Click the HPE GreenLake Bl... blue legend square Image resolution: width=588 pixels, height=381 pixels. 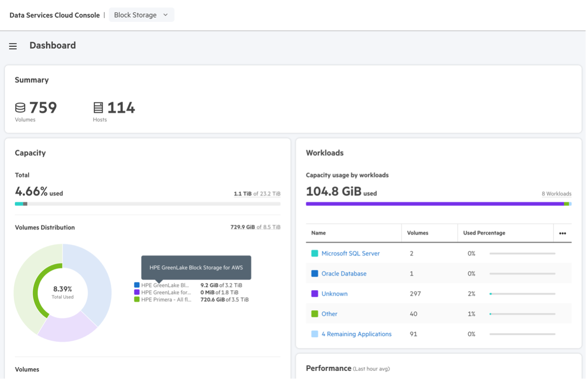coord(137,285)
